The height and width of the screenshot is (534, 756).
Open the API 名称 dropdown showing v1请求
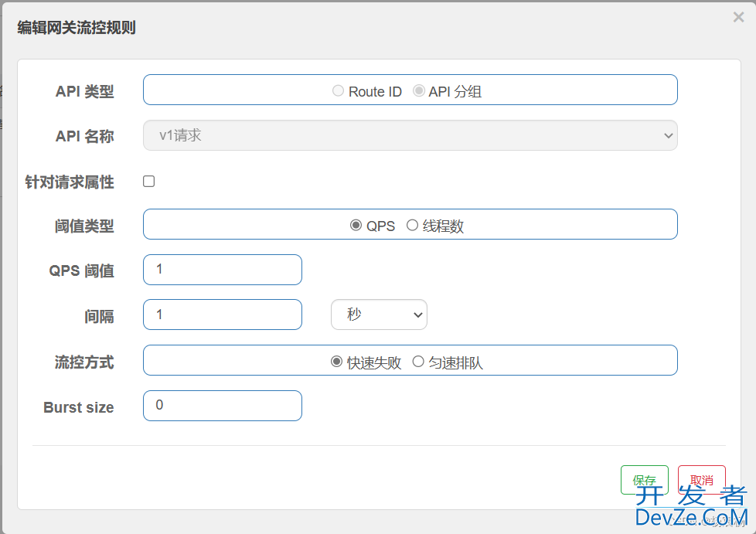[x=410, y=135]
